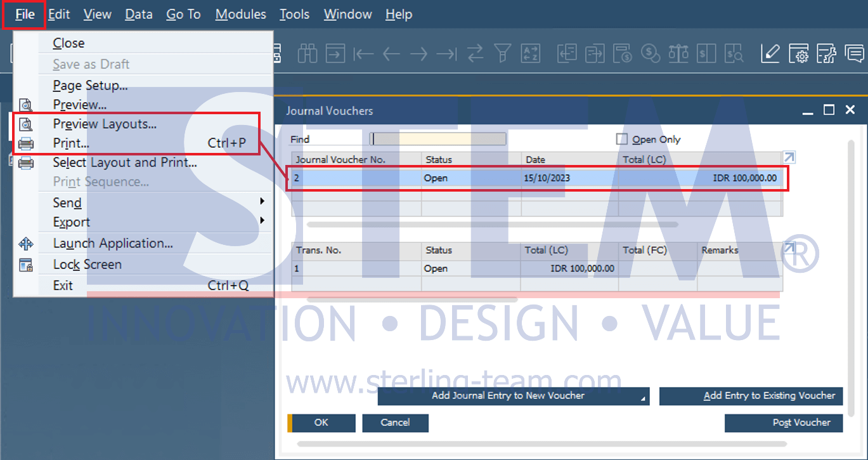Click the Find binoculars toolbar icon
This screenshot has width=868, height=460.
point(308,54)
